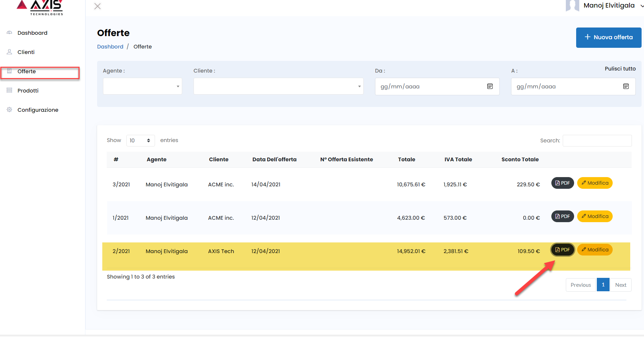Screen dimensions: 644x337
Task: Click the Offerte document icon in sidebar
Action: click(x=9, y=71)
